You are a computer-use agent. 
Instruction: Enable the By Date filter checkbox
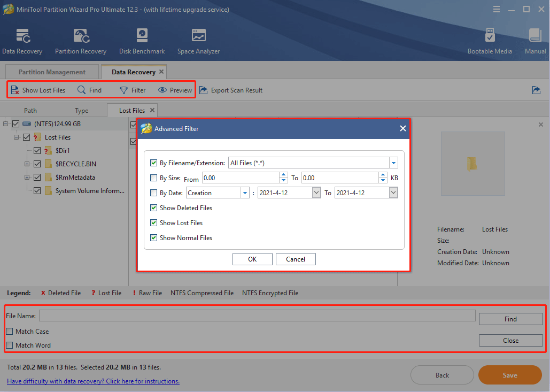[x=153, y=193]
